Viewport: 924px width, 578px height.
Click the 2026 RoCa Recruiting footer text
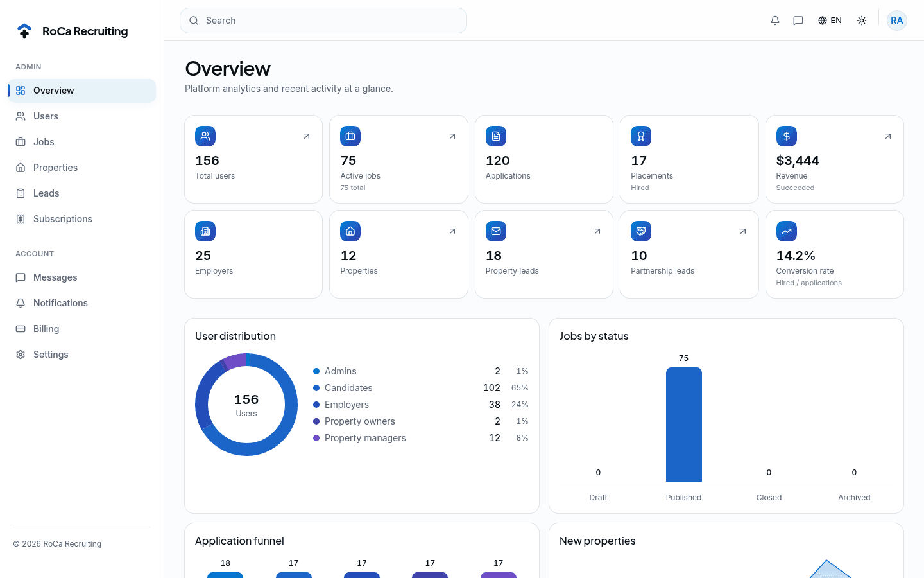pyautogui.click(x=57, y=544)
